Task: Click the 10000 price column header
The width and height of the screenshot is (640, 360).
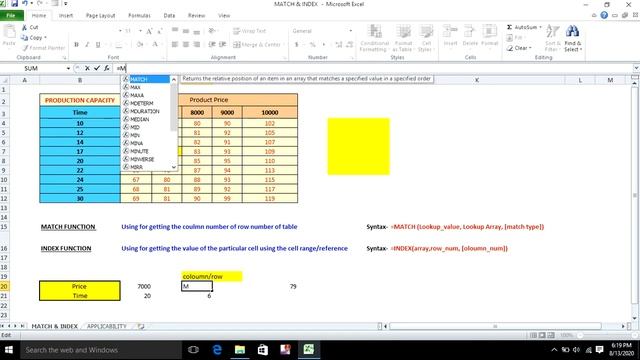Action: tap(270, 112)
